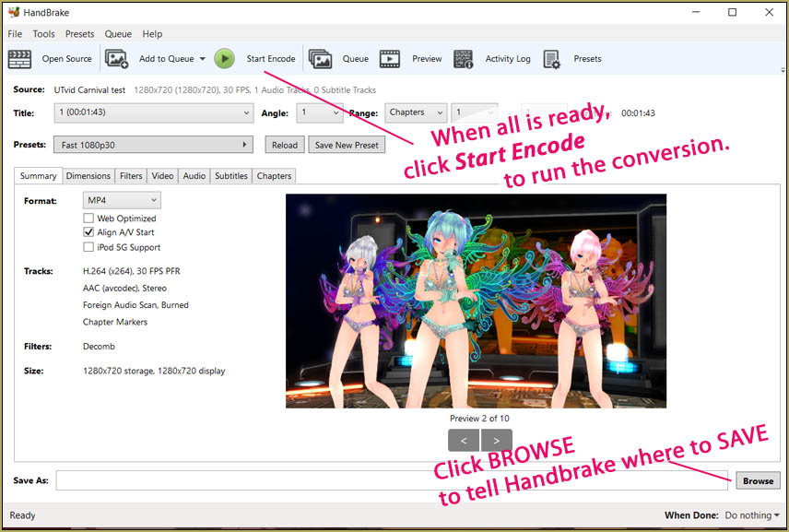Switch to the Audio tab
The height and width of the screenshot is (532, 789).
click(x=194, y=176)
